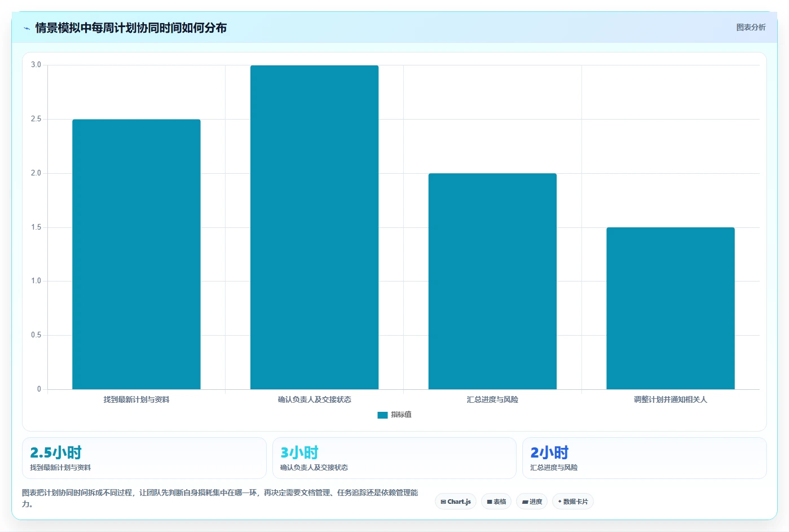Click the pulse icon beside the chart title
This screenshot has height=532, width=789.
[x=27, y=28]
